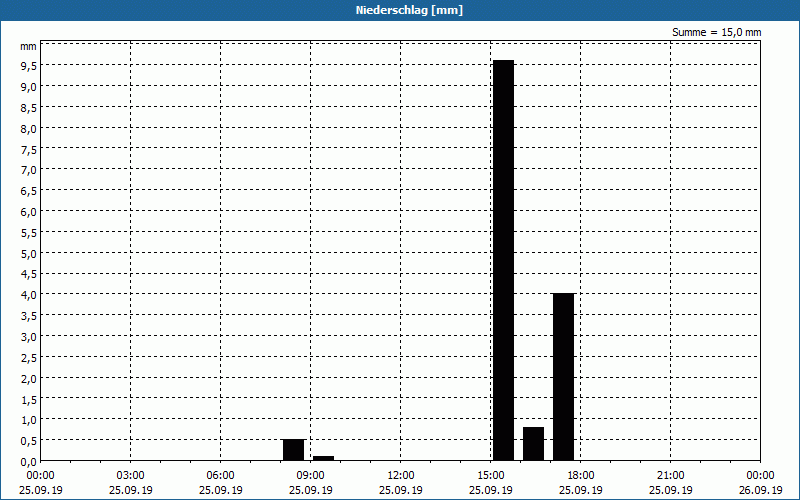Image resolution: width=800 pixels, height=500 pixels.
Task: Click the 0,0 y-axis label
Action: coord(29,462)
